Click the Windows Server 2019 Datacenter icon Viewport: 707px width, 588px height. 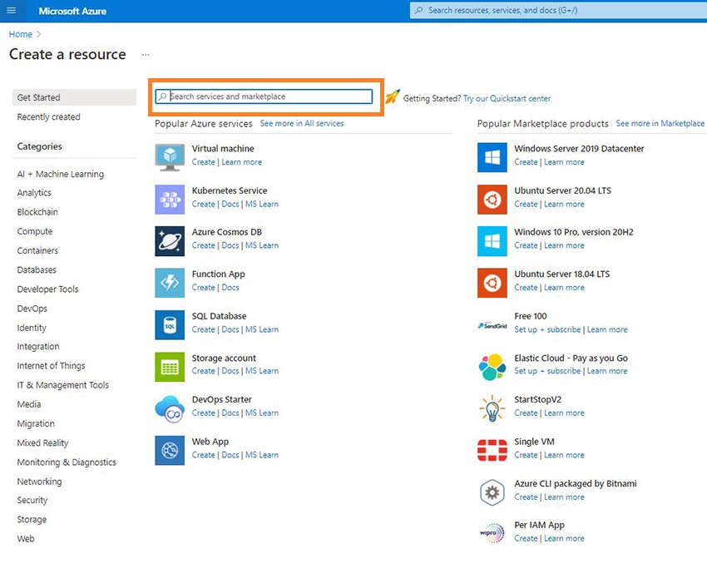[492, 156]
